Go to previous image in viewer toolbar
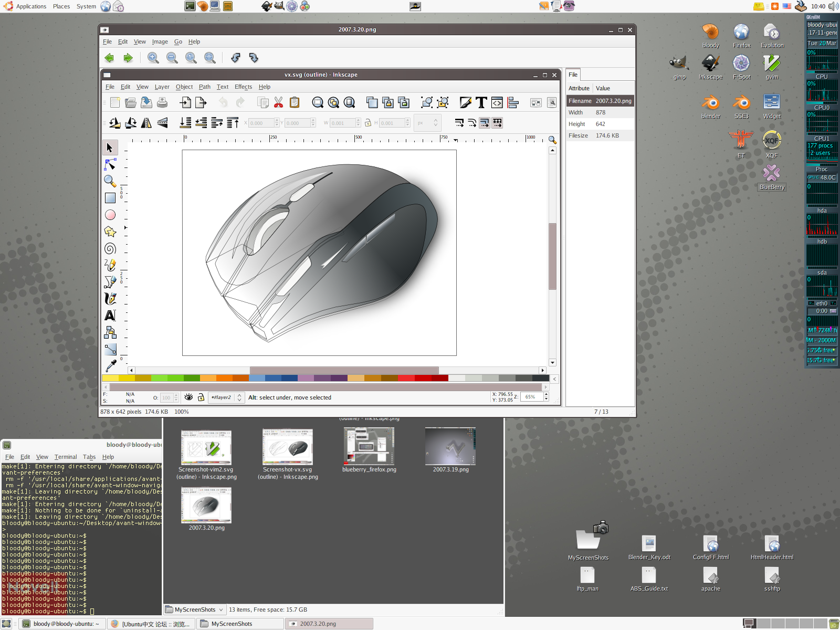 click(x=109, y=58)
